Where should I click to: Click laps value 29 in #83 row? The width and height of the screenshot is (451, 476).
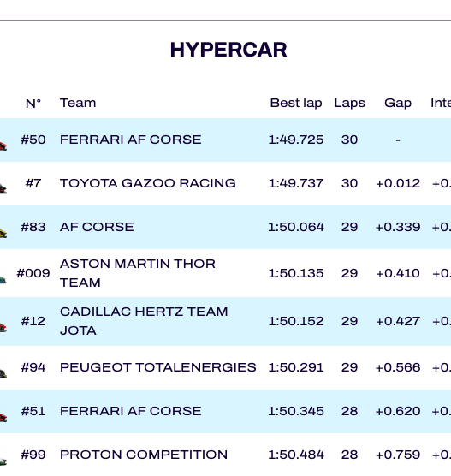[x=350, y=227]
